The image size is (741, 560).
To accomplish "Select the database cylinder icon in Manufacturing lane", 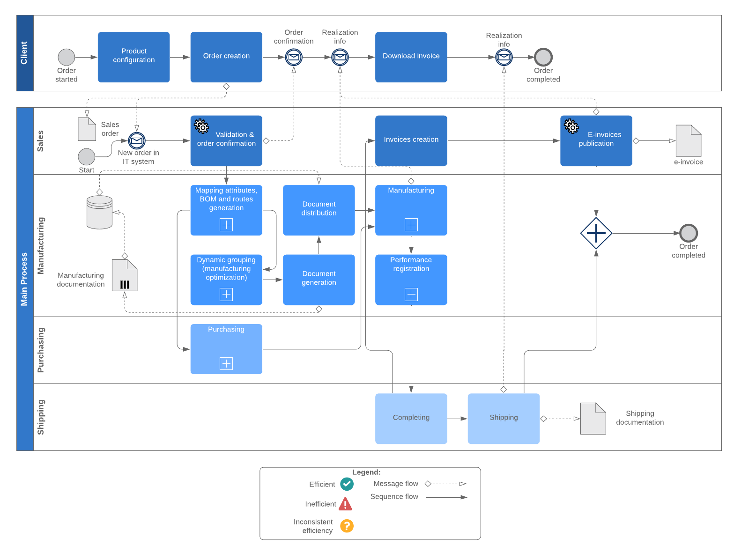I will 99,213.
